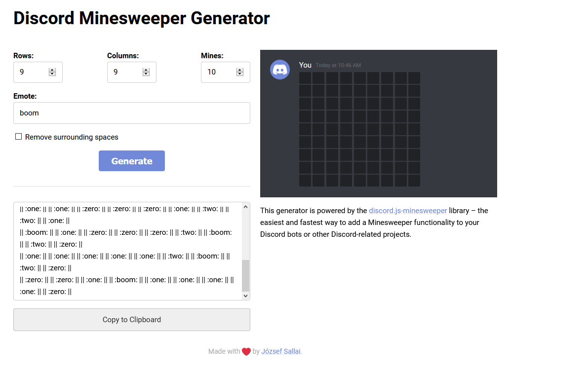Click the top-left tile of the preview grid
Viewport: 588px width, 371px height.
coord(305,77)
